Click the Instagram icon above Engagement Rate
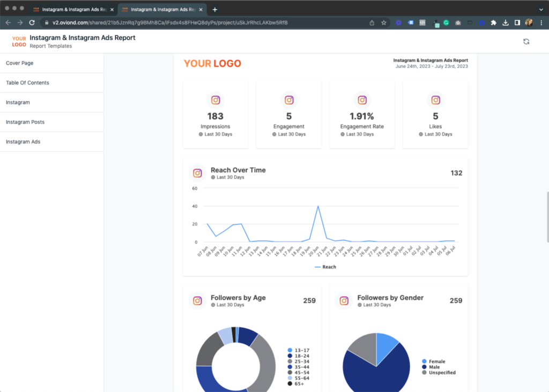 click(x=362, y=100)
